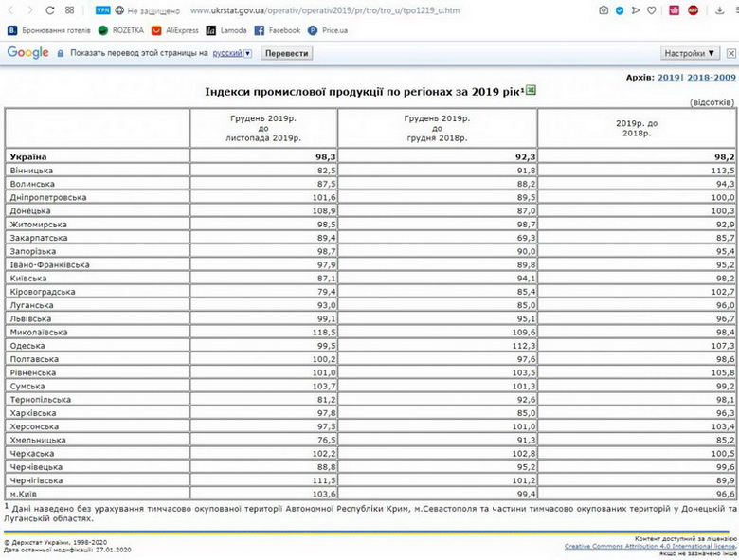Viewport: 739px width, 560px height.
Task: Open the 2018-2009 archive link
Action: (711, 77)
